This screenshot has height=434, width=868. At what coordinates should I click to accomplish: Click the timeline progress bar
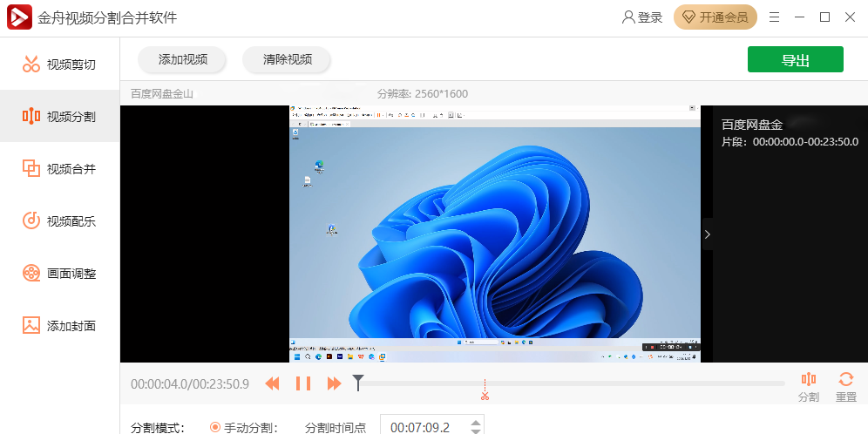coord(572,383)
